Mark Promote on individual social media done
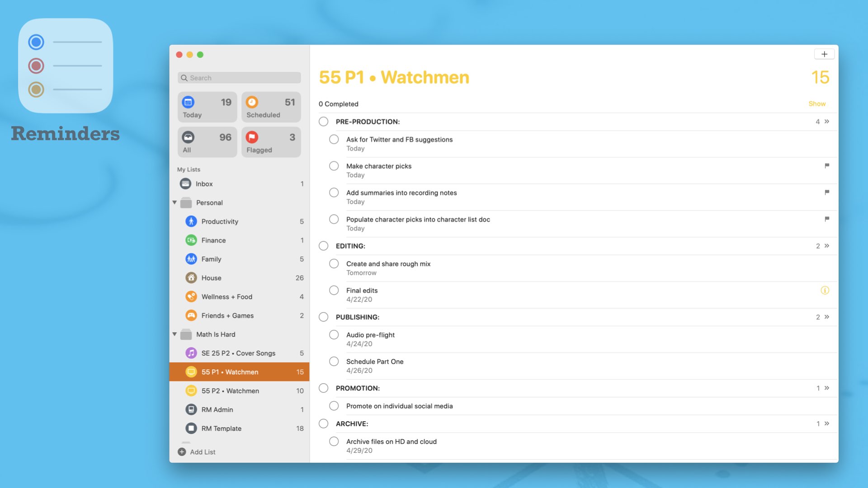This screenshot has width=868, height=488. [334, 406]
